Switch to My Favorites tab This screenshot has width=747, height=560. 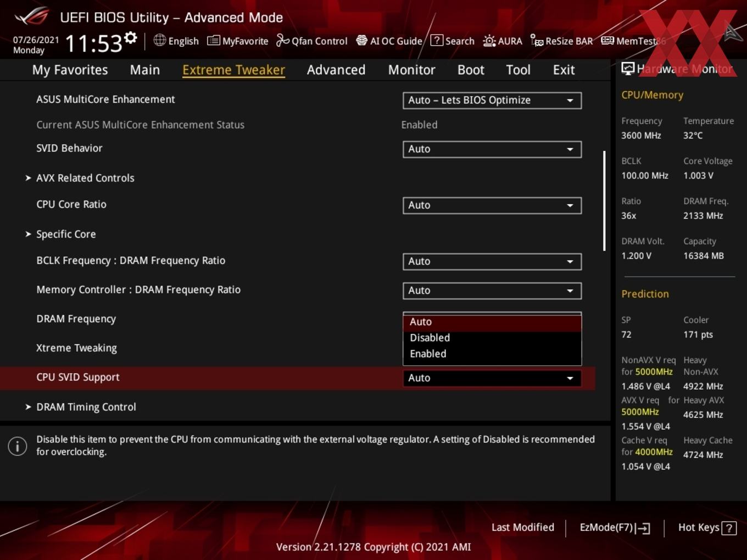(70, 70)
